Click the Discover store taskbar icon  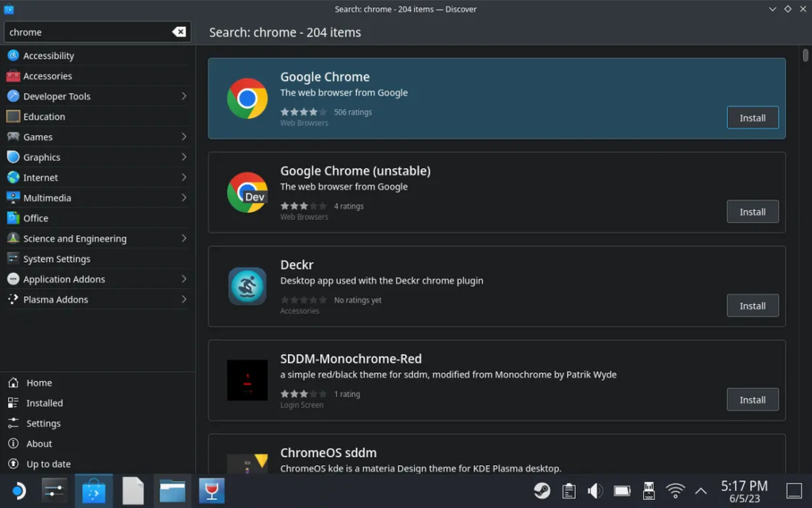click(x=94, y=491)
